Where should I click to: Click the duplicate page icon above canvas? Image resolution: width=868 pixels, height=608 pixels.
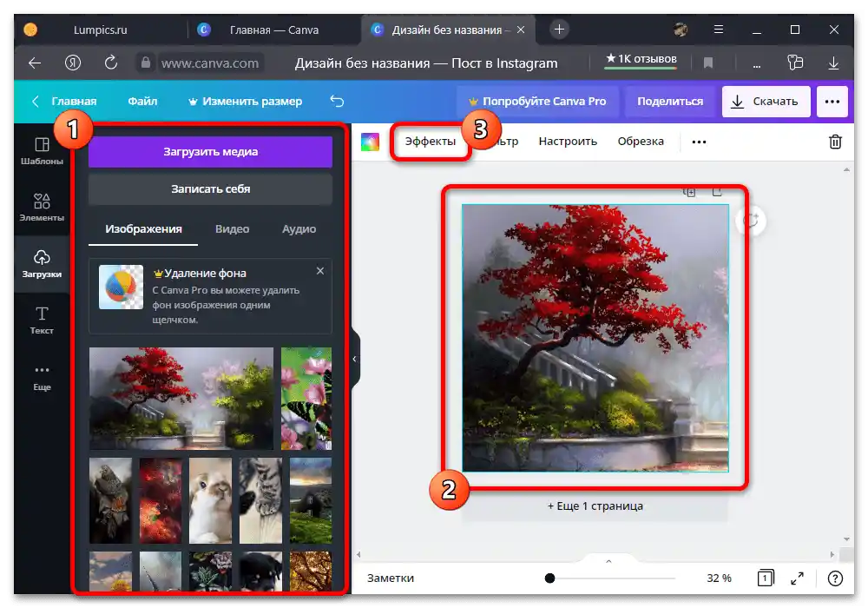click(x=689, y=192)
